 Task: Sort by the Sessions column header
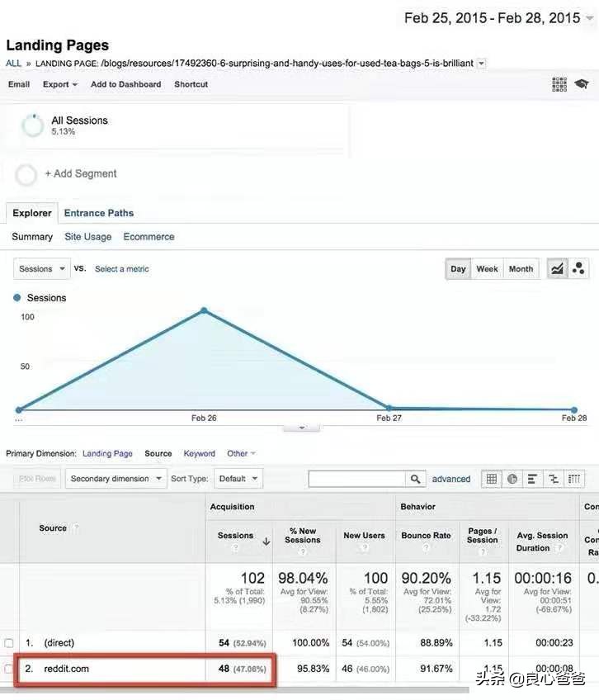[x=235, y=535]
